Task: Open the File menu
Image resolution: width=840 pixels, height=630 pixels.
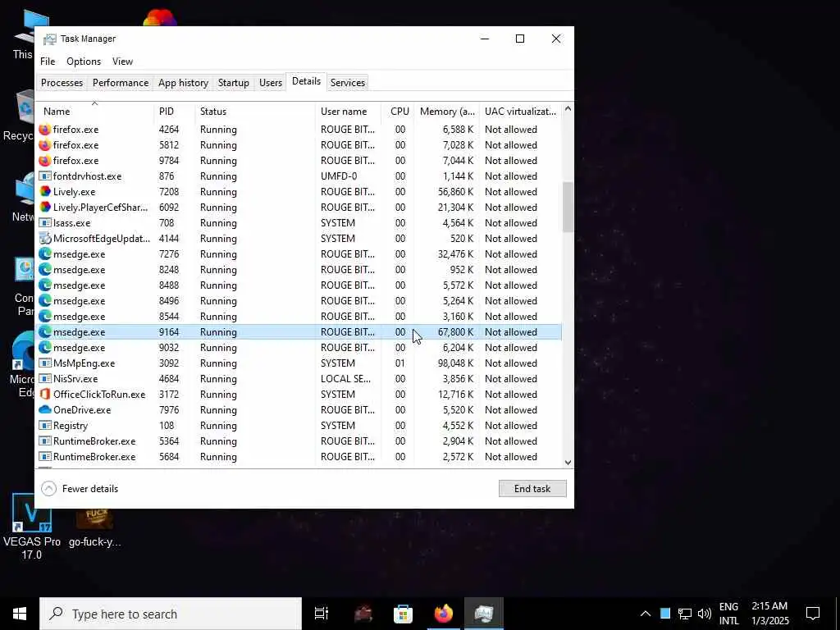Action: tap(48, 62)
